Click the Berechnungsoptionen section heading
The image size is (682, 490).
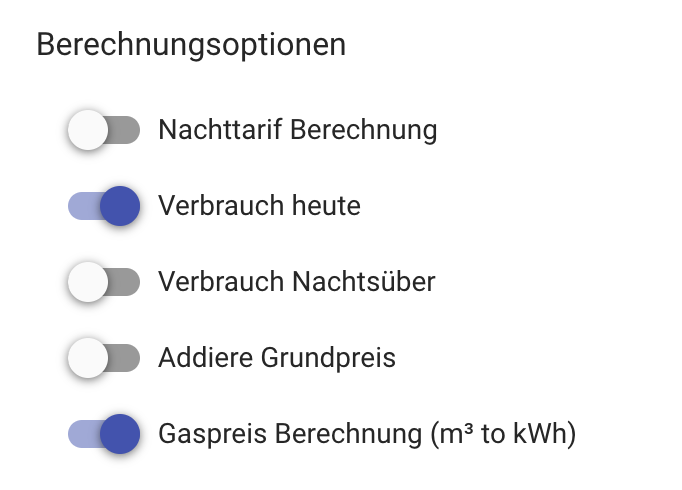tap(191, 46)
